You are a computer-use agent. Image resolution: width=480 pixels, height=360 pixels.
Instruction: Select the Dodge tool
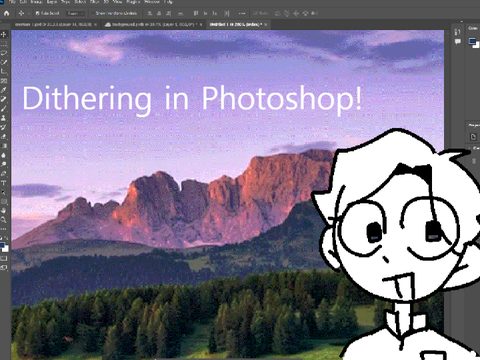pyautogui.click(x=4, y=164)
